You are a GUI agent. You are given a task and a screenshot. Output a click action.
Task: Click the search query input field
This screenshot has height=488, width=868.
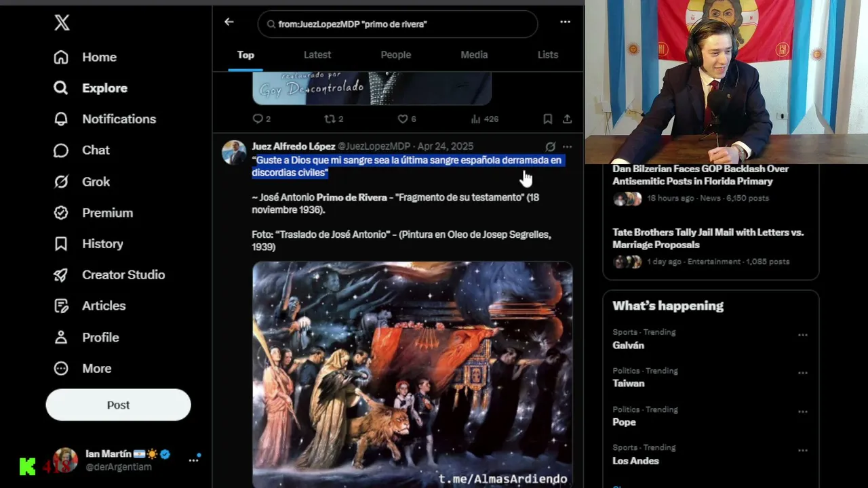pyautogui.click(x=397, y=24)
